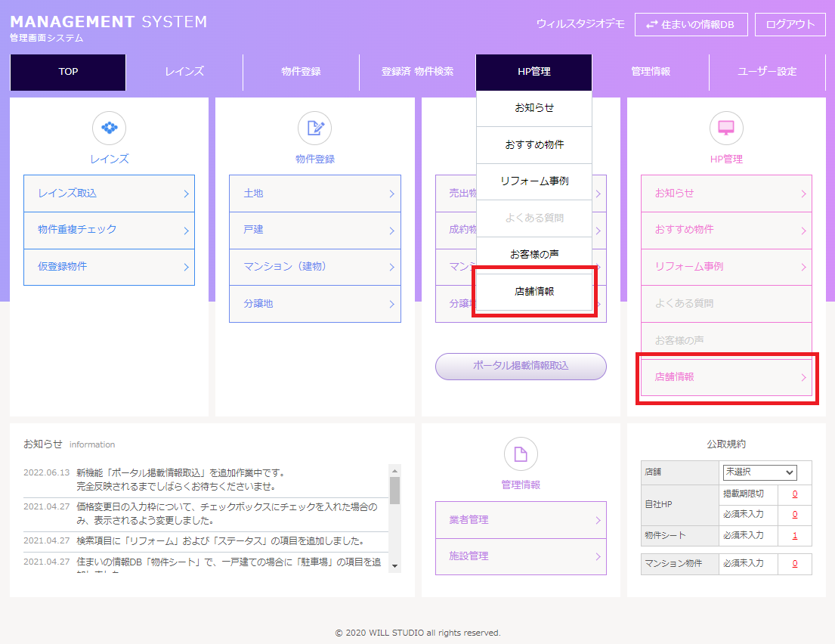Click the 管理情報 document icon

point(521,454)
